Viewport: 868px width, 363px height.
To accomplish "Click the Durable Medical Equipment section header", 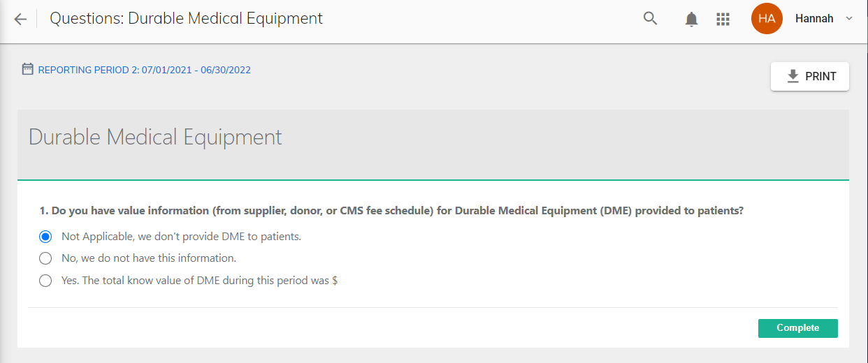I will (x=155, y=137).
